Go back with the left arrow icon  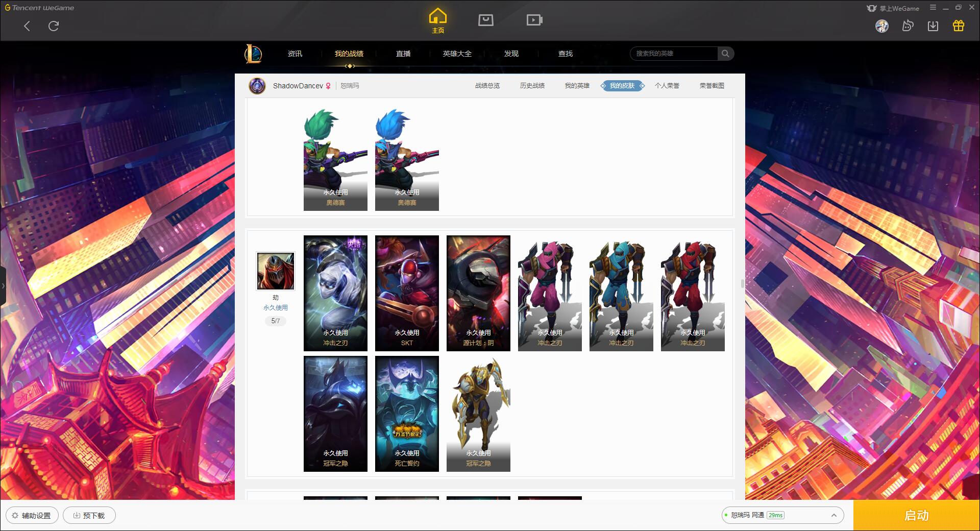(x=27, y=26)
